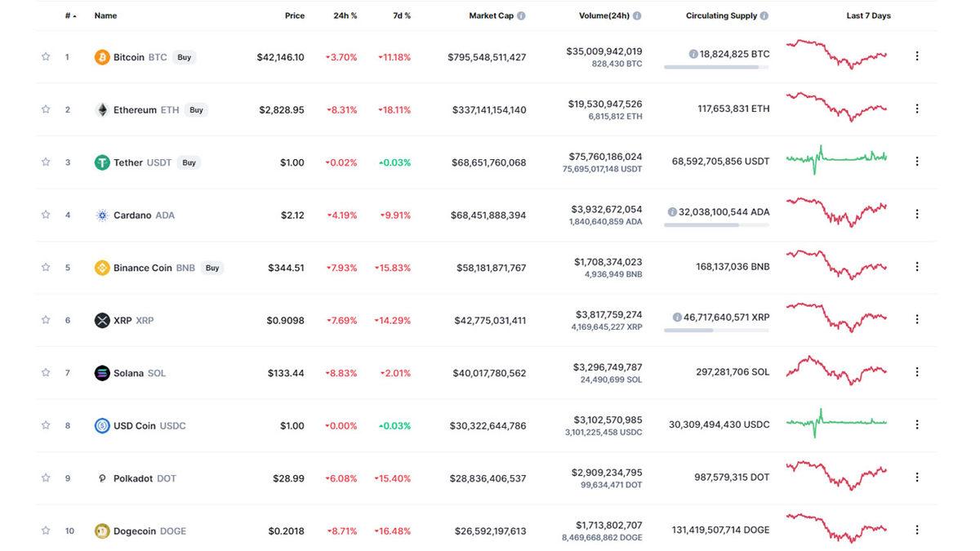Click the 7-day sparkline chart for Ethereum

tap(836, 107)
